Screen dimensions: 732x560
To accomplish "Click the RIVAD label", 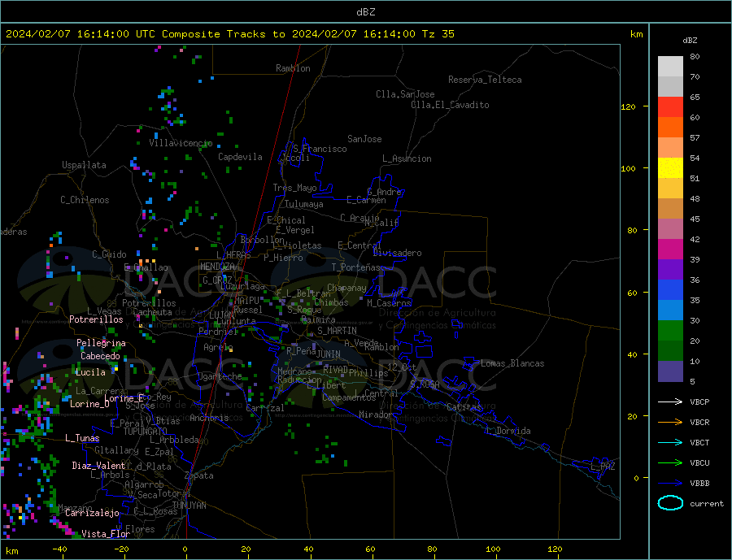I will tap(336, 369).
